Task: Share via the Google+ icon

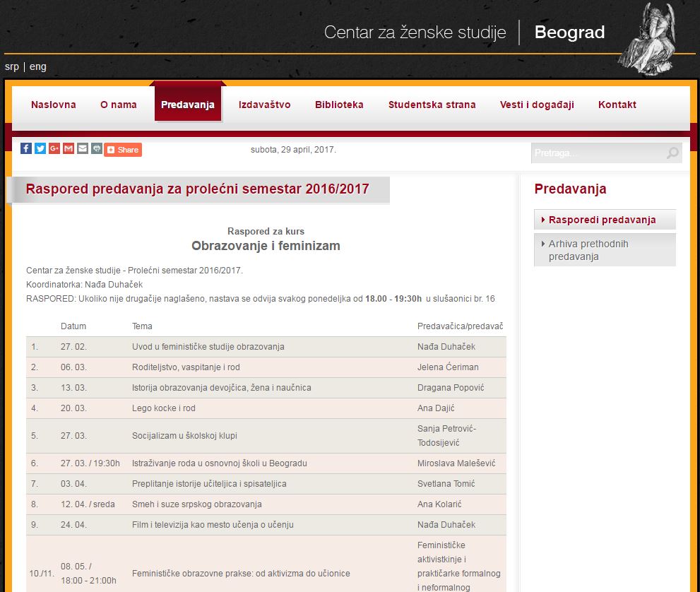Action: 54,148
